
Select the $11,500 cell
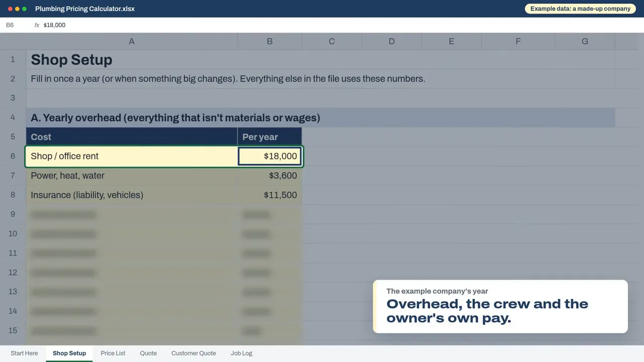click(x=270, y=195)
